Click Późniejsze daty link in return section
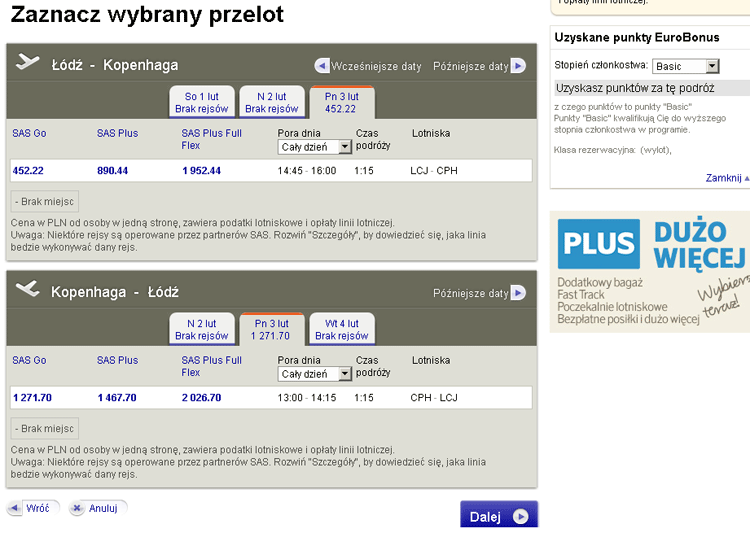This screenshot has width=750, height=533. point(471,293)
